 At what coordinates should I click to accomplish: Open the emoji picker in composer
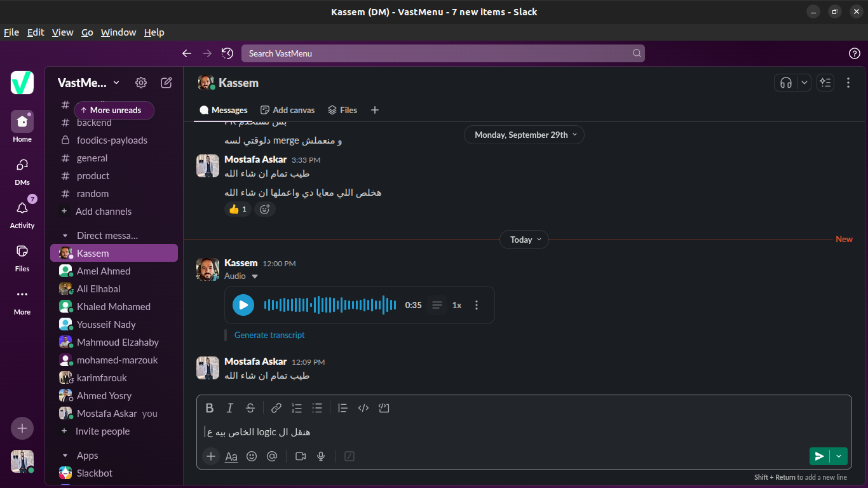(252, 456)
